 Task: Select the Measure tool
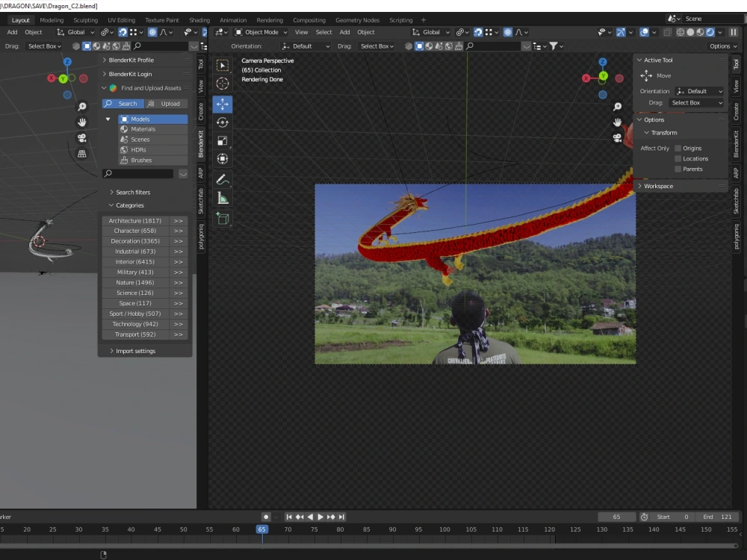223,197
